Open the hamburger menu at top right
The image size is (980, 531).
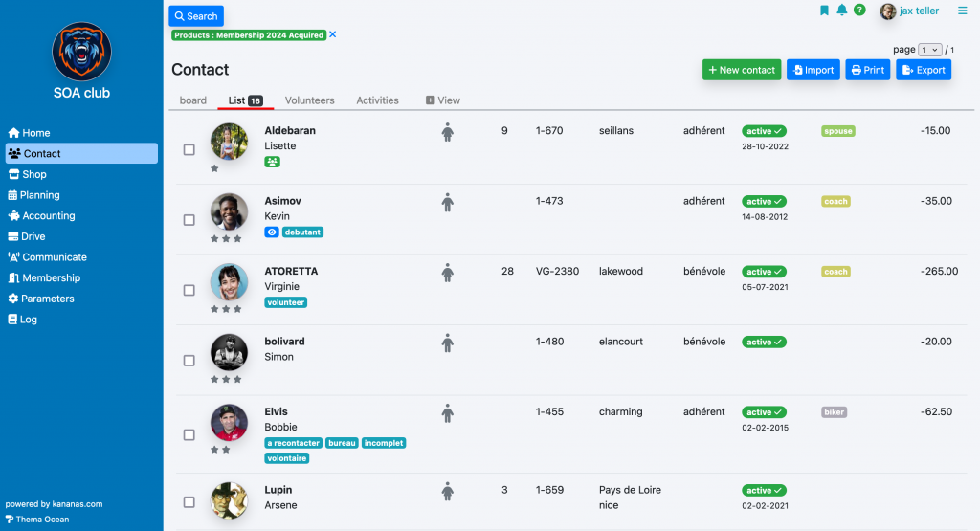pyautogui.click(x=963, y=11)
